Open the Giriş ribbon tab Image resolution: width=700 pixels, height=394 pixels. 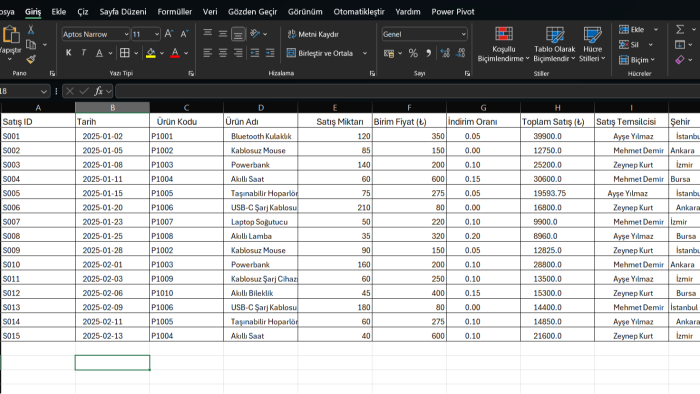[33, 12]
